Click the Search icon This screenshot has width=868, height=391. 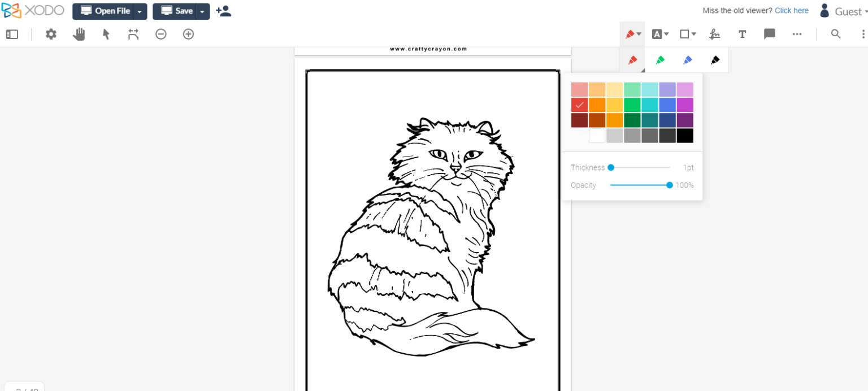tap(836, 34)
